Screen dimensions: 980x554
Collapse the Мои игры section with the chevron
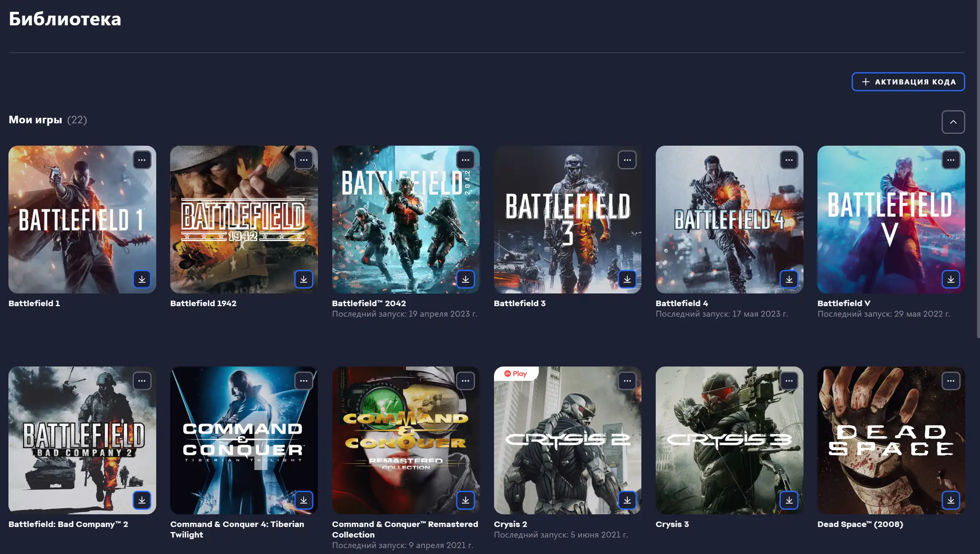point(953,122)
